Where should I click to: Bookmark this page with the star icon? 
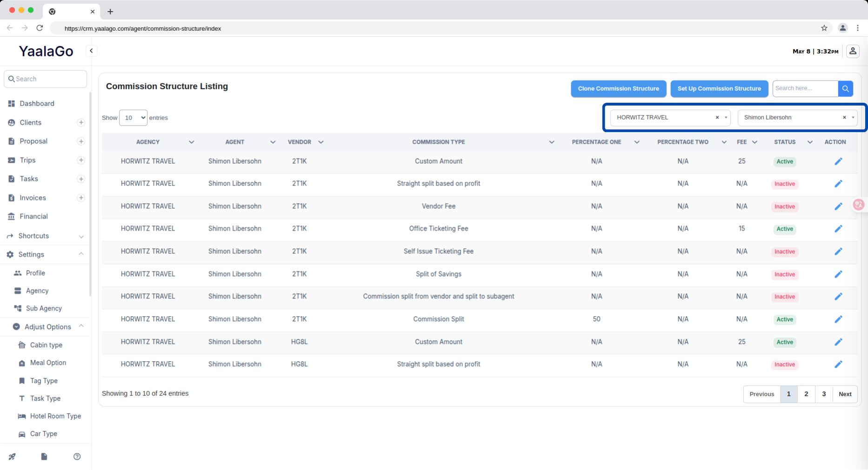coord(824,28)
